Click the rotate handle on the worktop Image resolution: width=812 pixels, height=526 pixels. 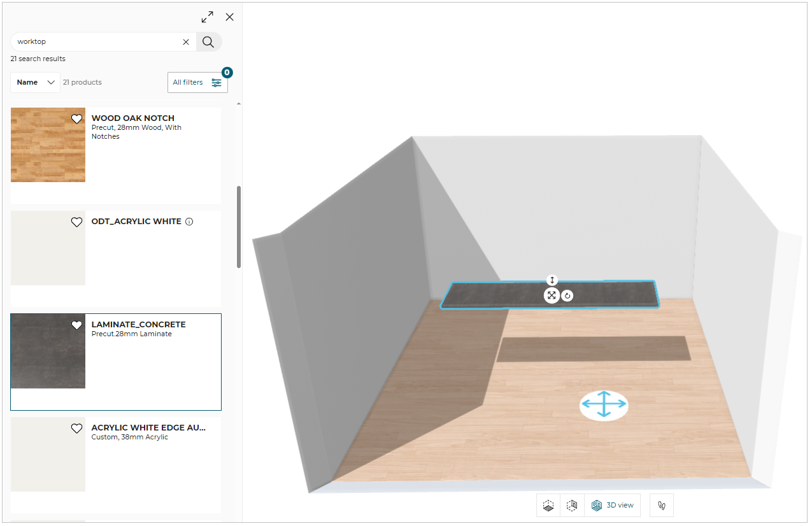coord(567,295)
